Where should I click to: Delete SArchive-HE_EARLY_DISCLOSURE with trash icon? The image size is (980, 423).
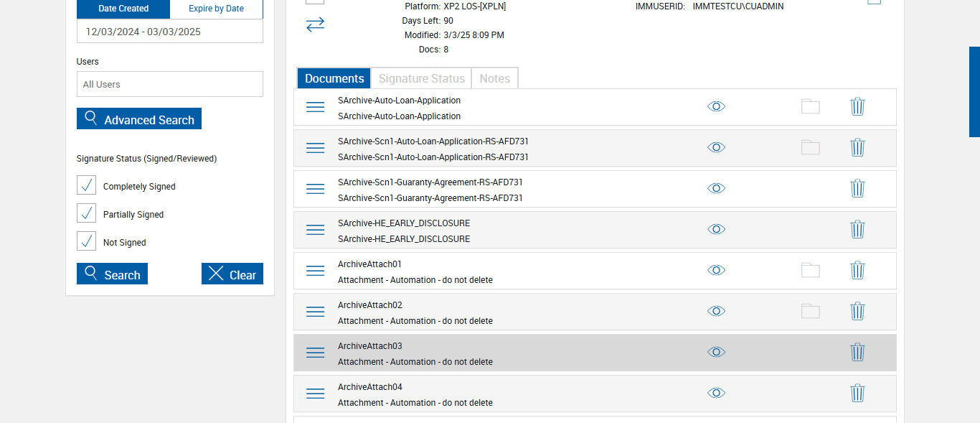[x=857, y=229]
